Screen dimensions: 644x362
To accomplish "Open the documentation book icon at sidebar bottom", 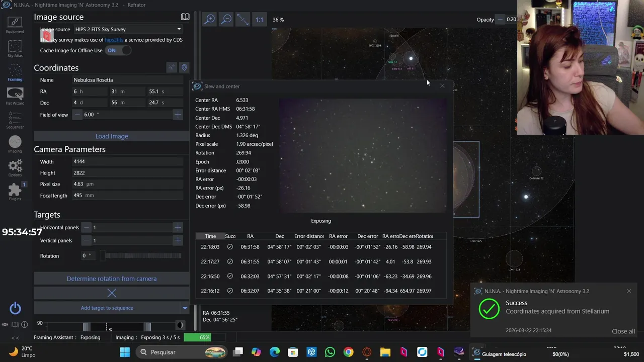I will 15,325.
